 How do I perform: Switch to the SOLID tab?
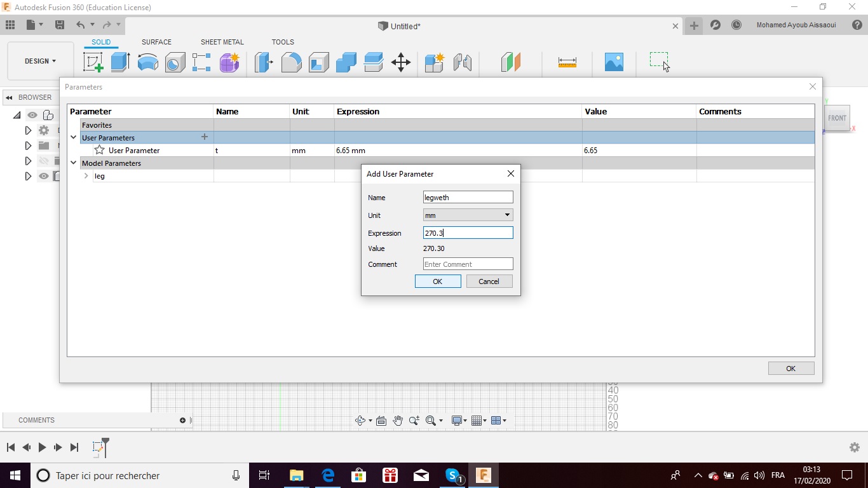[x=101, y=42]
